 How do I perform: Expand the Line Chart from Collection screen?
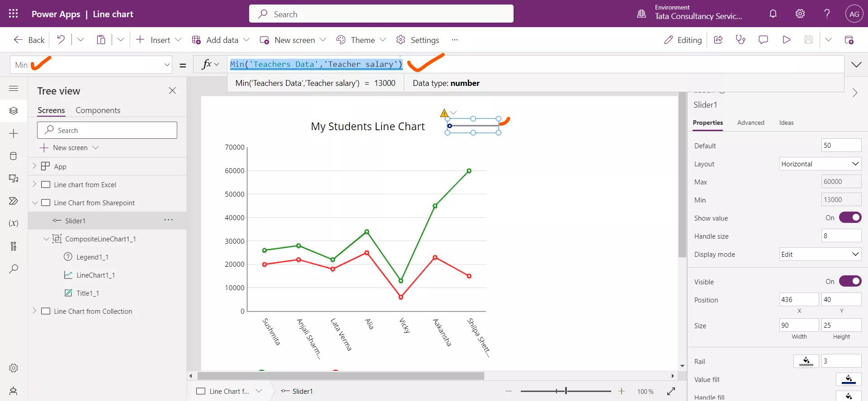34,311
